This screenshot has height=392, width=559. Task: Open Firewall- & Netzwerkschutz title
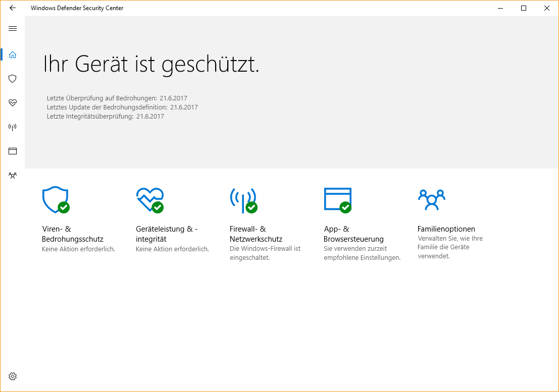256,234
